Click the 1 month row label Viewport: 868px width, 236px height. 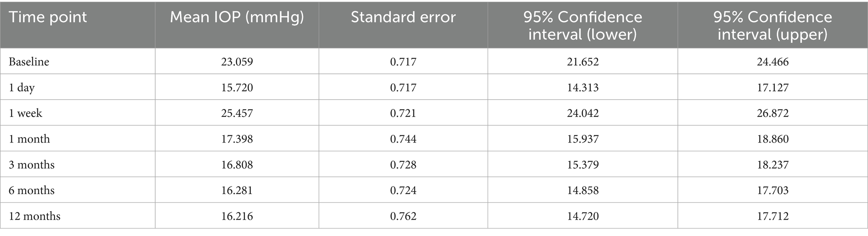(x=29, y=139)
